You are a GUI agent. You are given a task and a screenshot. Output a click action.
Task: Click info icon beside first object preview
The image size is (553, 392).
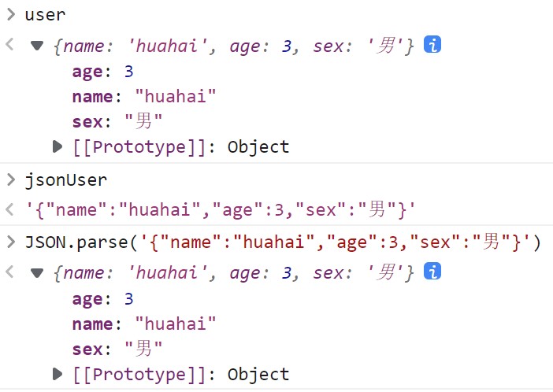click(432, 46)
